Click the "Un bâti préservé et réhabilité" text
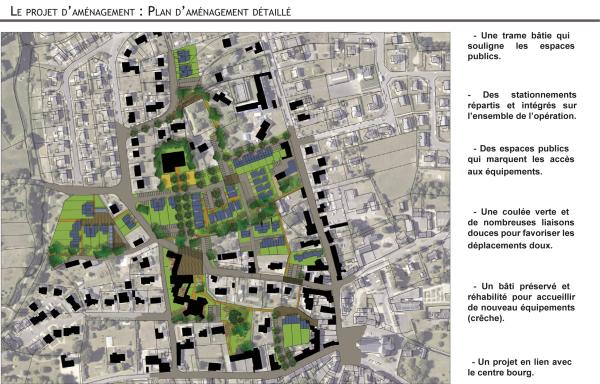 (x=521, y=302)
